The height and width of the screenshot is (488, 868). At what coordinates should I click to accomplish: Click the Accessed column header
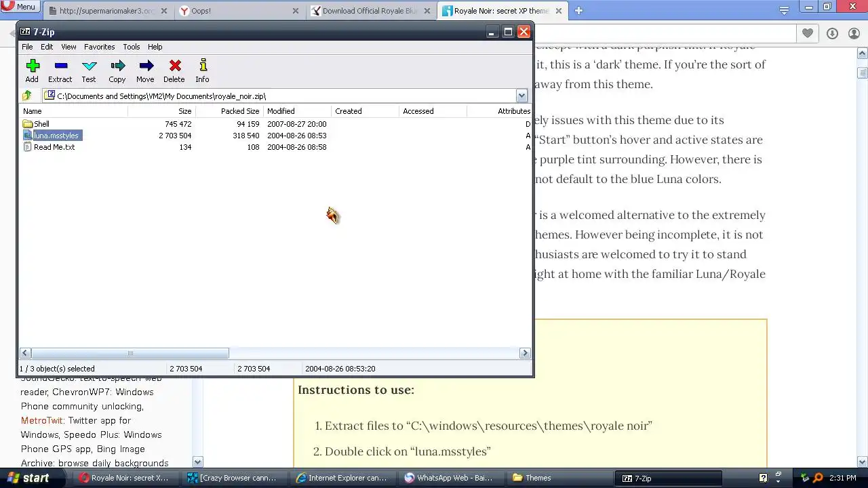(433, 111)
